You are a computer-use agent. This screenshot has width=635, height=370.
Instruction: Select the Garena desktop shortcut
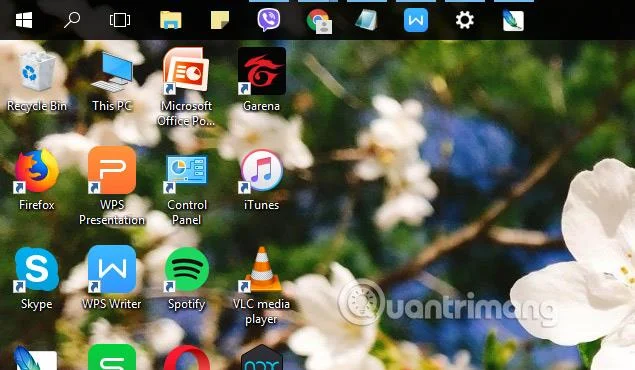click(262, 71)
